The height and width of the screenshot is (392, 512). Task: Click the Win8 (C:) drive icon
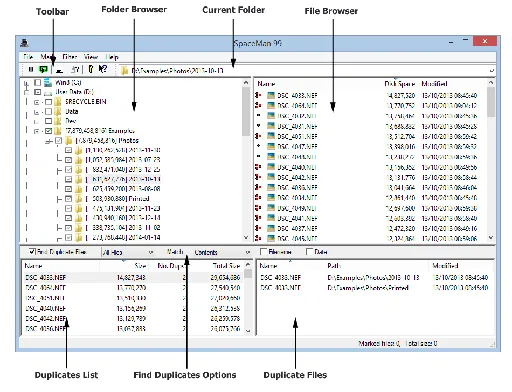[48, 82]
